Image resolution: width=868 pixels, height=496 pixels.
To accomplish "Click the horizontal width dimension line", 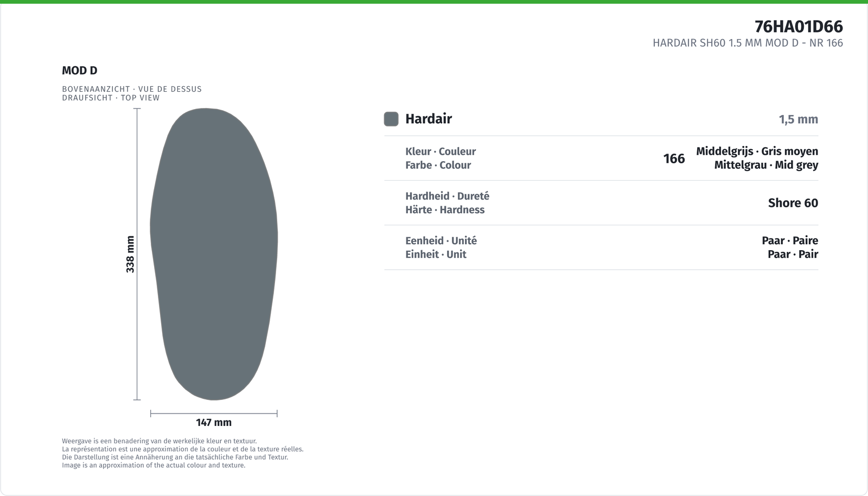I will [x=214, y=414].
